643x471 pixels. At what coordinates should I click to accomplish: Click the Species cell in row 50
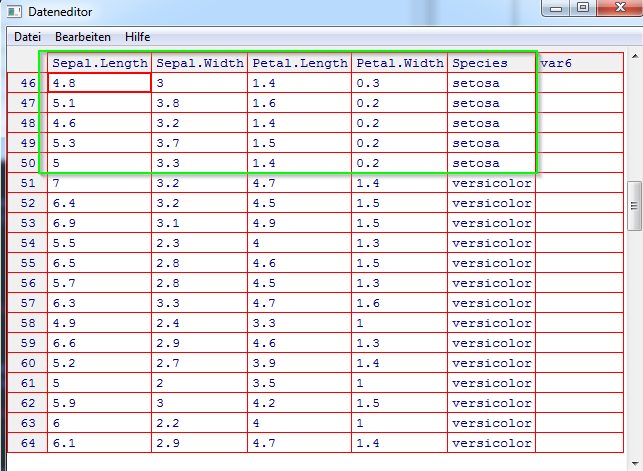click(490, 163)
